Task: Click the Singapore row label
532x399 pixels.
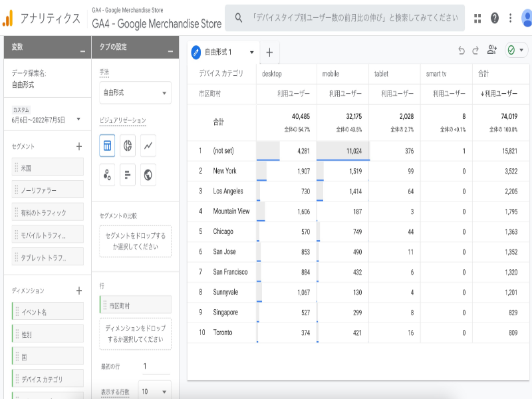Action: point(225,312)
